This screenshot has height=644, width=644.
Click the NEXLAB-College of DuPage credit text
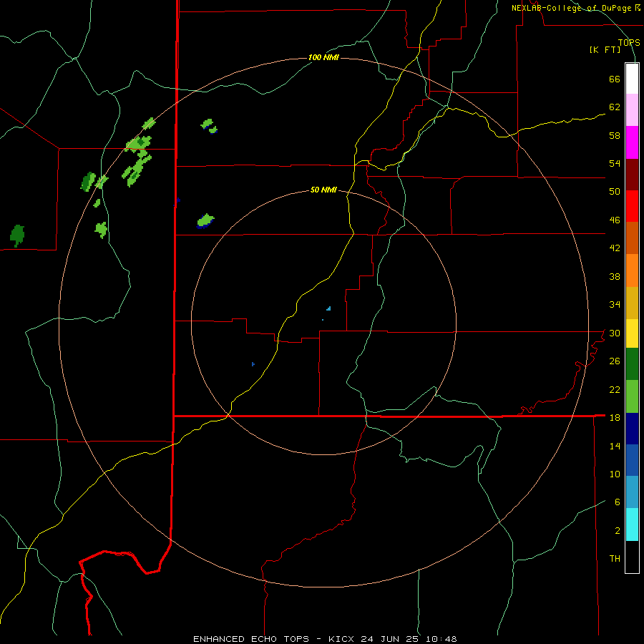pyautogui.click(x=571, y=8)
